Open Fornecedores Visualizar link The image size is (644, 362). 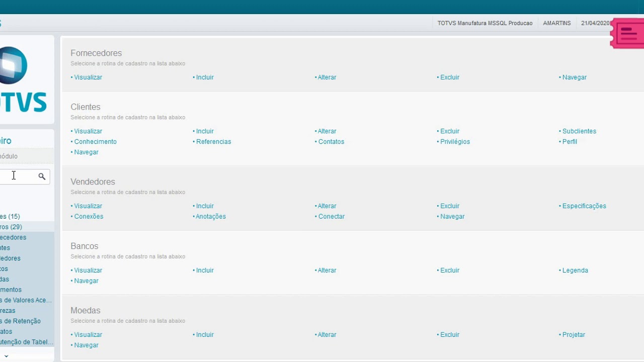(x=88, y=77)
